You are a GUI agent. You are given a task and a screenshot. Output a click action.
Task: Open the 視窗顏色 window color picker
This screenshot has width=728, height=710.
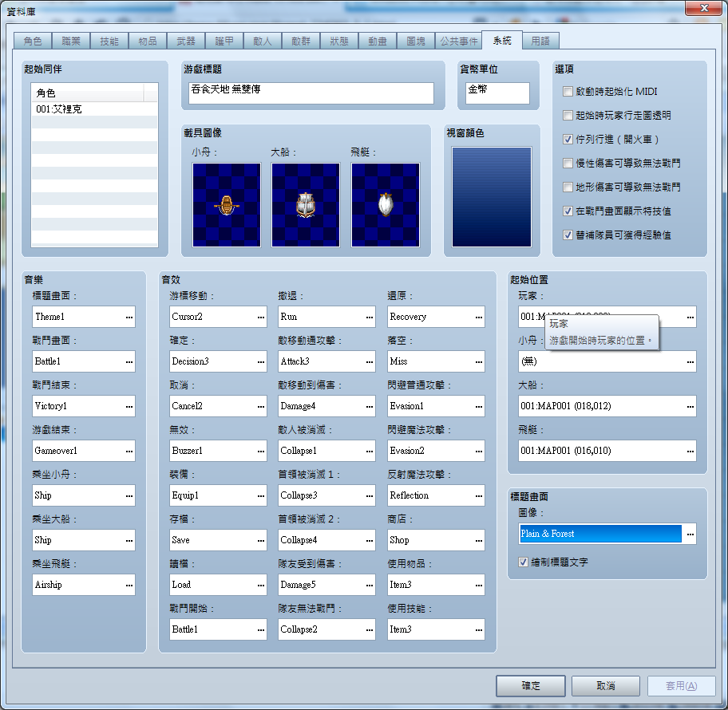click(492, 197)
